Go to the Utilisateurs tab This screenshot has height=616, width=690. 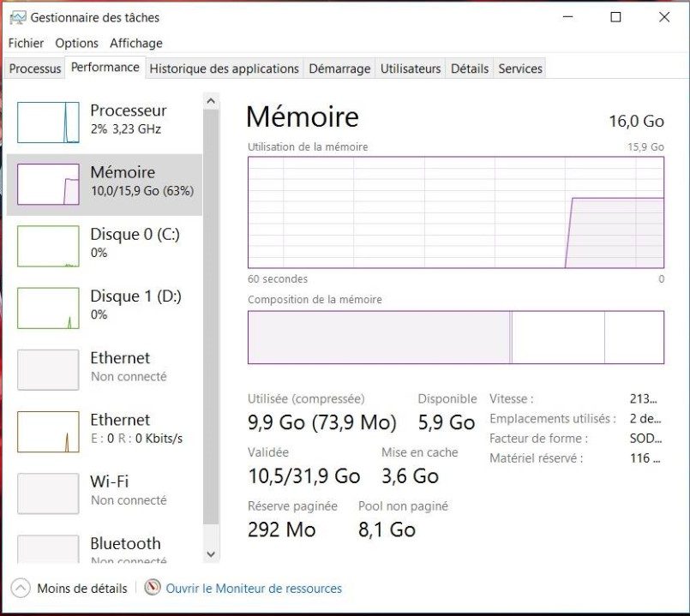(x=410, y=69)
